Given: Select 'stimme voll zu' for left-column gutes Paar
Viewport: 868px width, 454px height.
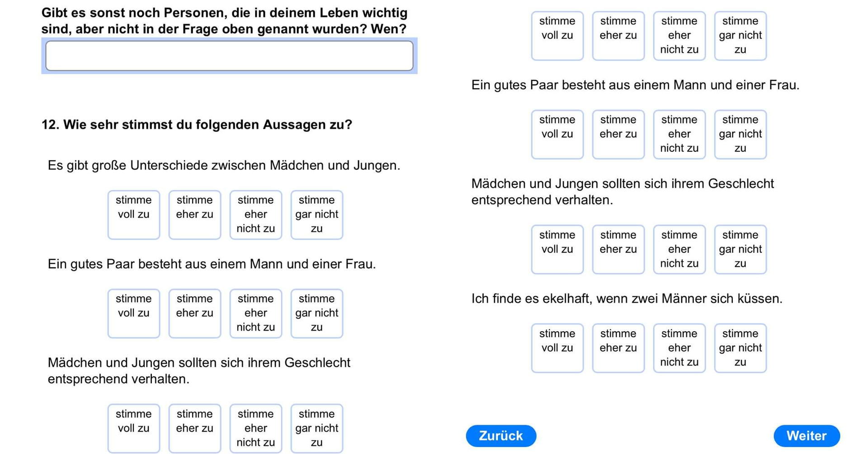Looking at the screenshot, I should [x=134, y=313].
